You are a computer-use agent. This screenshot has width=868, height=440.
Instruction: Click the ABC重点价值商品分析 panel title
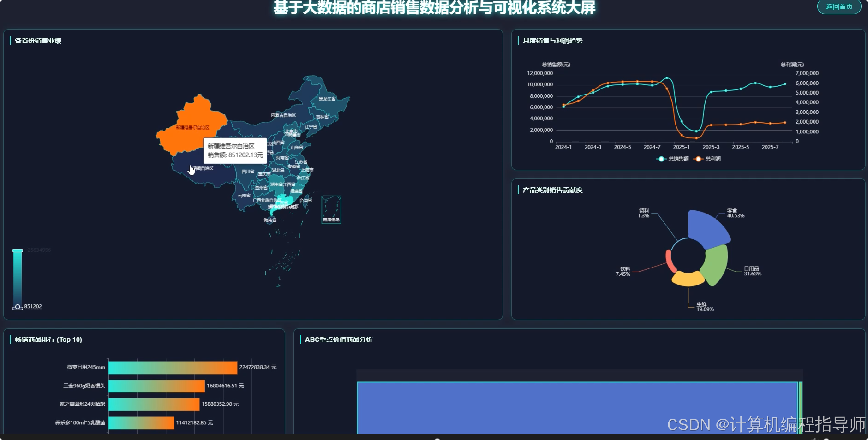tap(339, 339)
